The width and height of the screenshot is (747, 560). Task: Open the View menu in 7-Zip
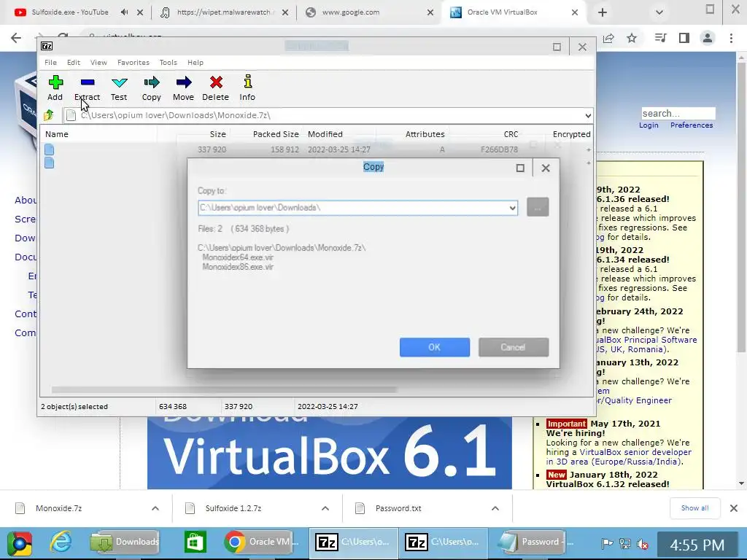(x=98, y=63)
